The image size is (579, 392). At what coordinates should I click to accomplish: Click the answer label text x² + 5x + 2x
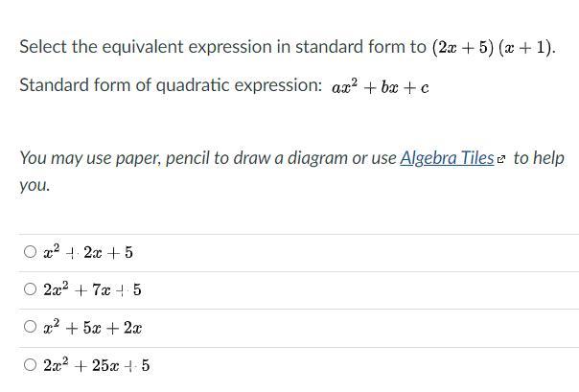point(92,327)
